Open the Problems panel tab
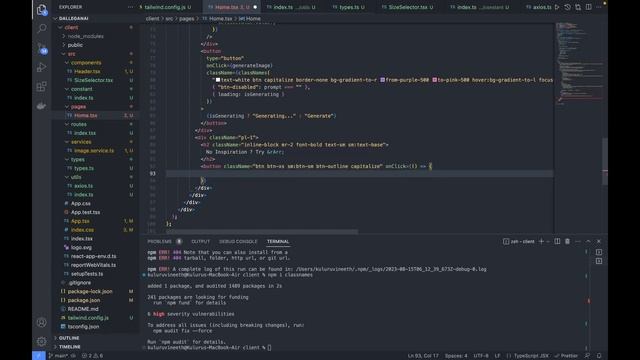The height and width of the screenshot is (360, 640). pos(160,241)
